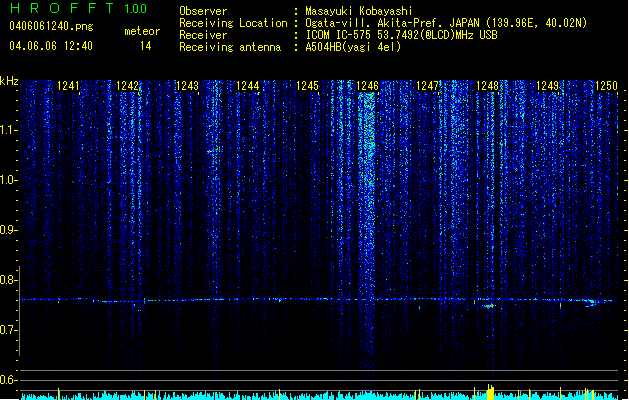The image size is (629, 400).
Task: Click the antenna value A504HB(yagi 4el)
Action: [x=353, y=47]
